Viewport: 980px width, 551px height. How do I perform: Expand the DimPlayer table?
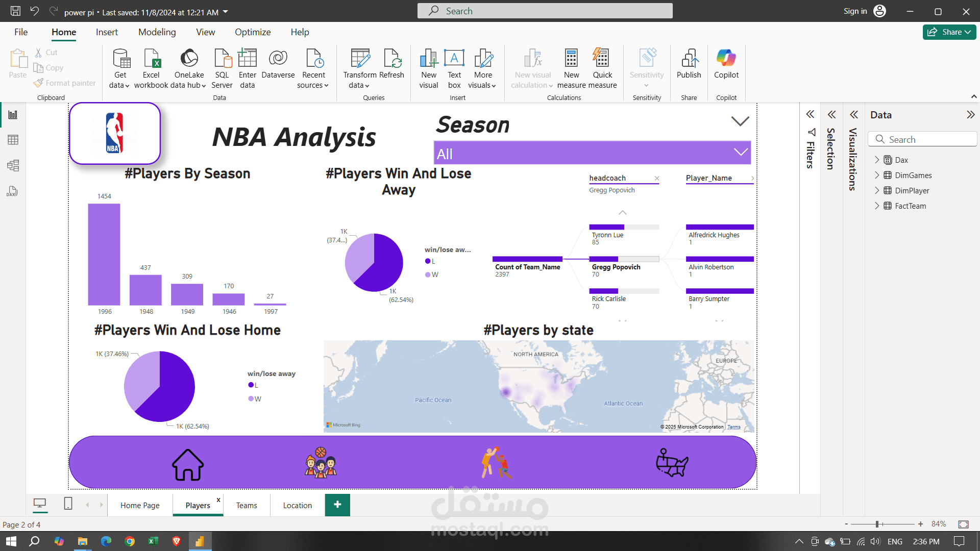tap(877, 191)
